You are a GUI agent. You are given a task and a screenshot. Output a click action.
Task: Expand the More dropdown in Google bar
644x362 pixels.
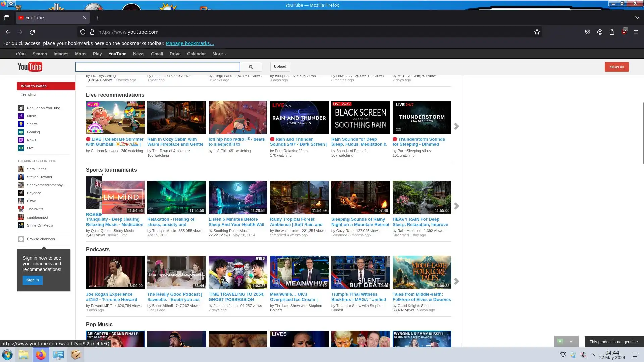(219, 54)
